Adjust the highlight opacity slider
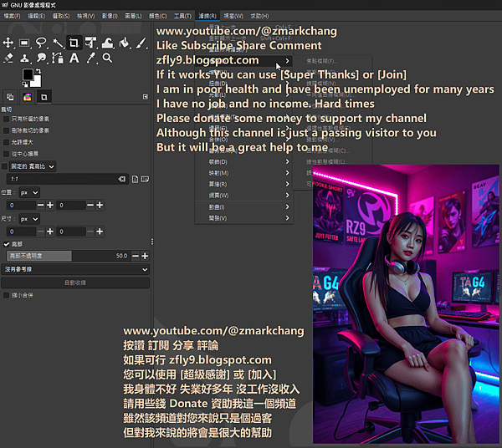502x448 pixels. tap(68, 256)
